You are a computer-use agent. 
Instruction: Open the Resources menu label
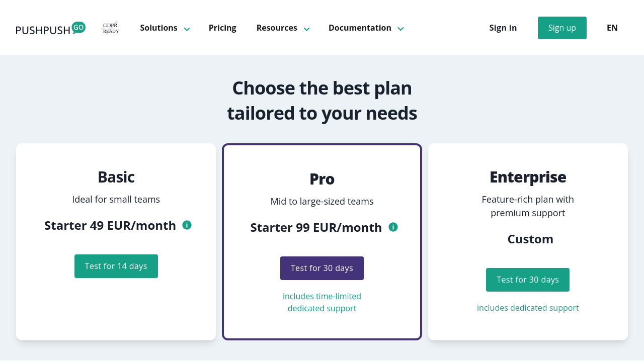277,28
